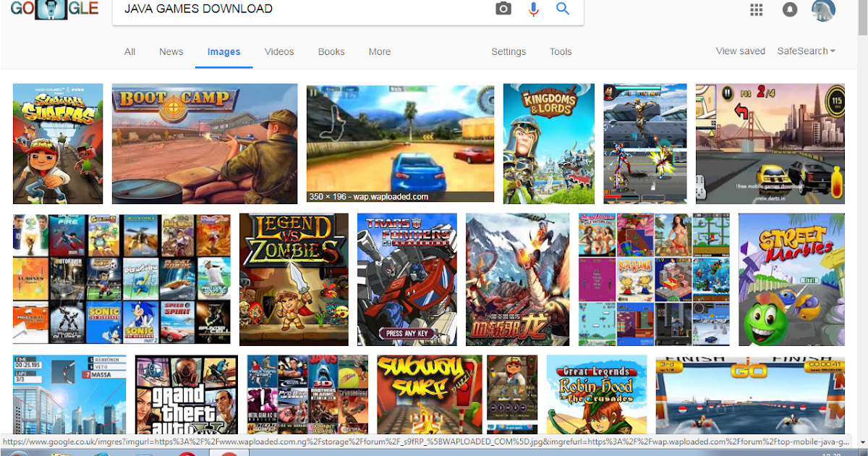The width and height of the screenshot is (868, 456).
Task: Open the dragon mountain game image
Action: (517, 279)
